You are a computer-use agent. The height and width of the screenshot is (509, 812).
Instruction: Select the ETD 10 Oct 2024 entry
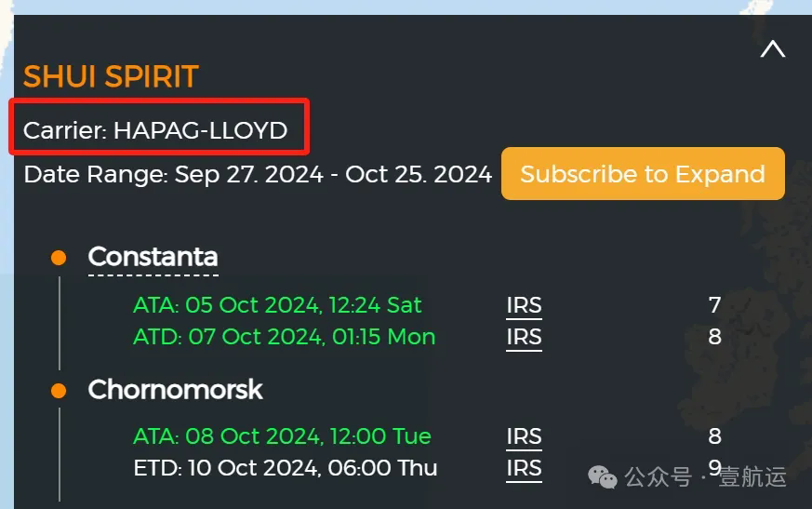click(286, 469)
